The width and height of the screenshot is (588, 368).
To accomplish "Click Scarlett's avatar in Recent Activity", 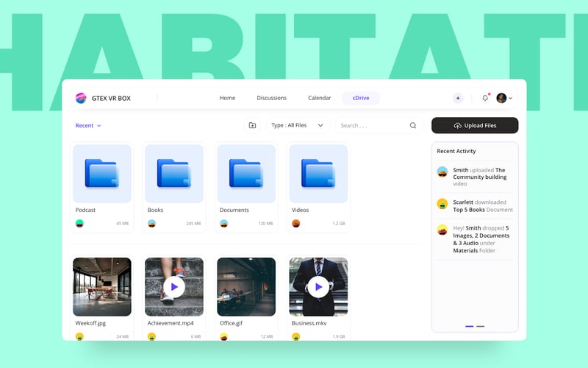I will point(442,204).
